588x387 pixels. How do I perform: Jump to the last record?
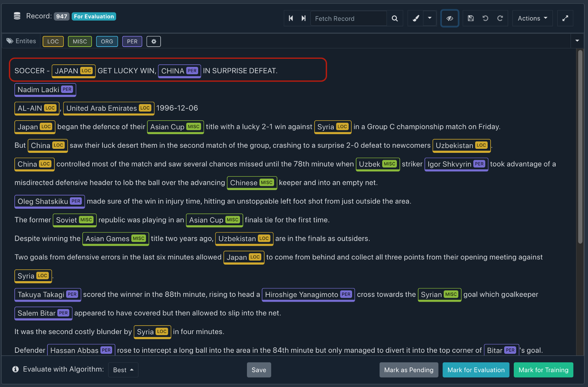[x=304, y=18]
